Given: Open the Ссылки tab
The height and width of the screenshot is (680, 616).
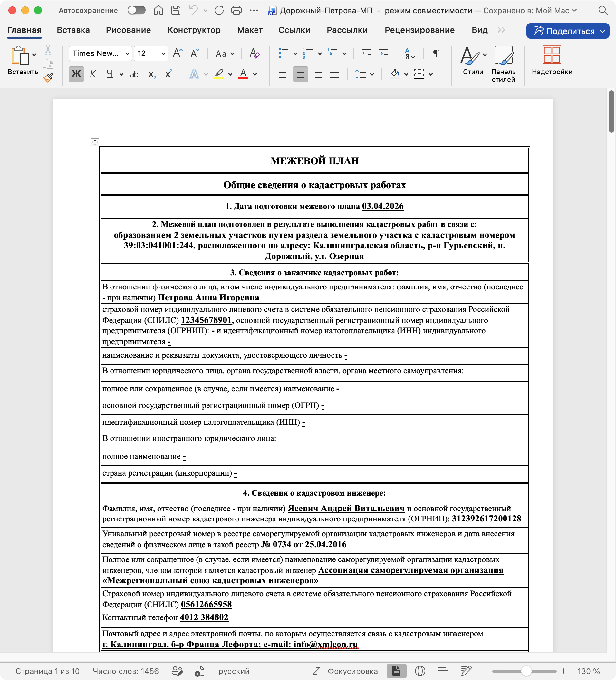Looking at the screenshot, I should click(294, 30).
